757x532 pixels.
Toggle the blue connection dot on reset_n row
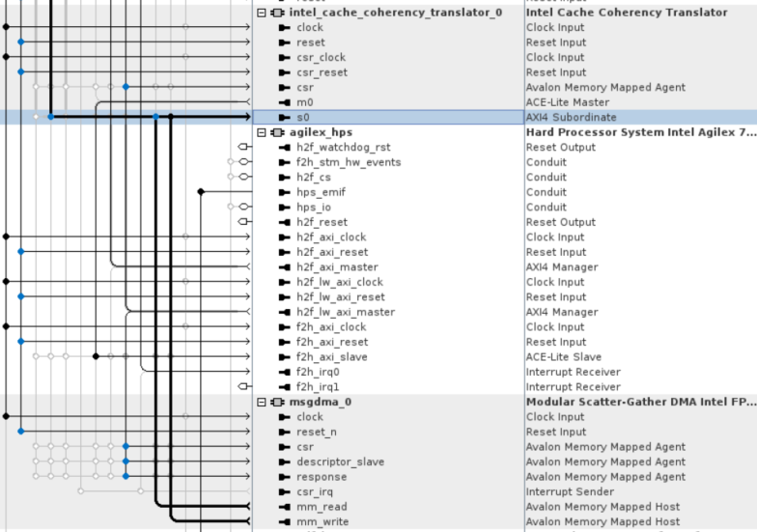click(x=20, y=432)
